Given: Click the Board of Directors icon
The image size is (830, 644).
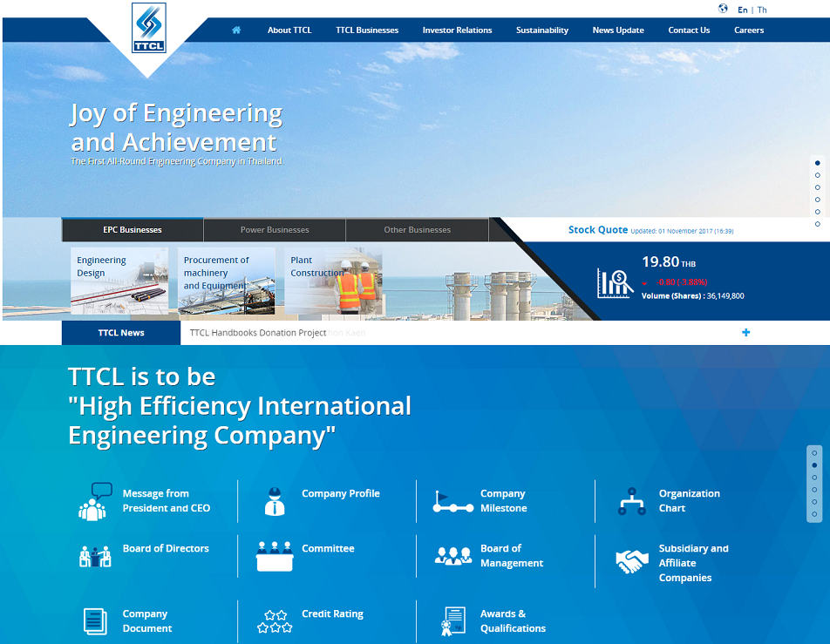Looking at the screenshot, I should tap(95, 556).
